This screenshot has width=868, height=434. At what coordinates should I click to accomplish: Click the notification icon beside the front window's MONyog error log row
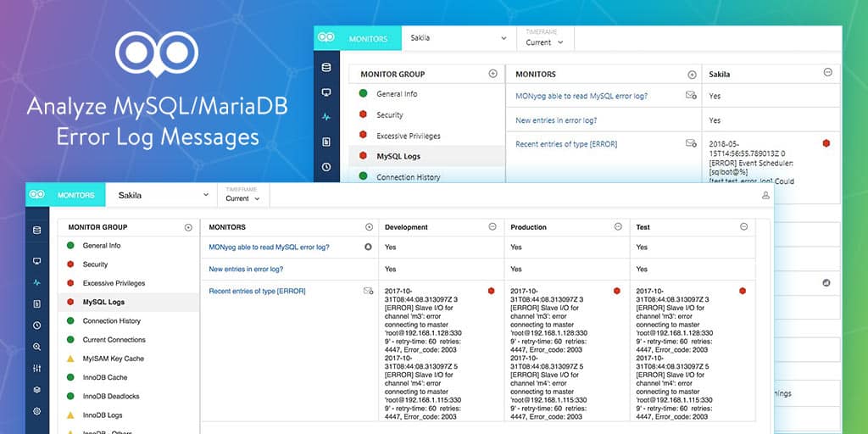[368, 247]
